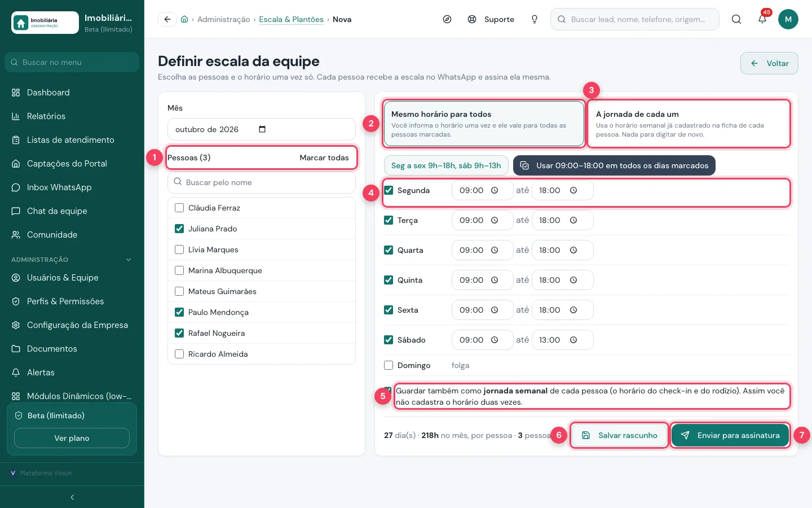Open Administração breadcrumb
Screen dimensions: 812x508
224,19
